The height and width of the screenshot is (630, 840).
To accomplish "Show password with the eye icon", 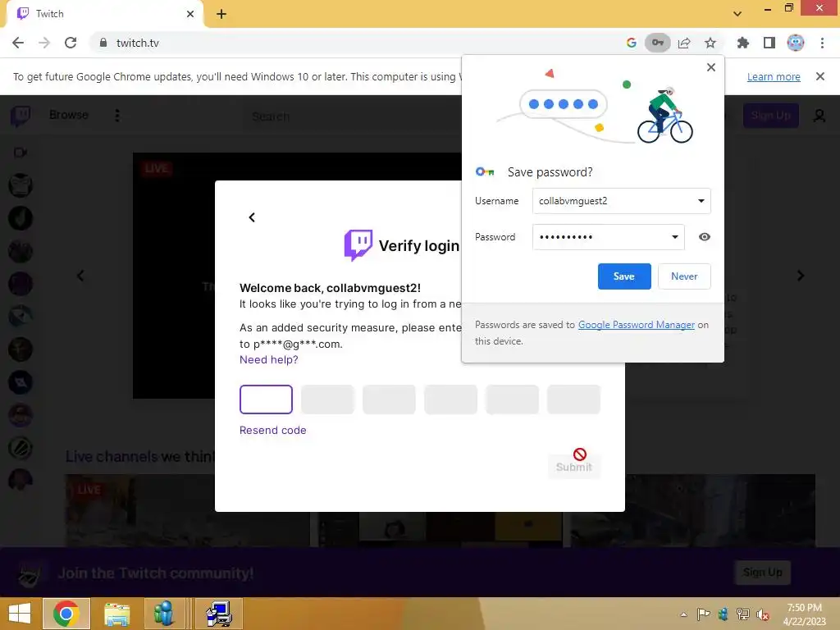I will (x=705, y=237).
